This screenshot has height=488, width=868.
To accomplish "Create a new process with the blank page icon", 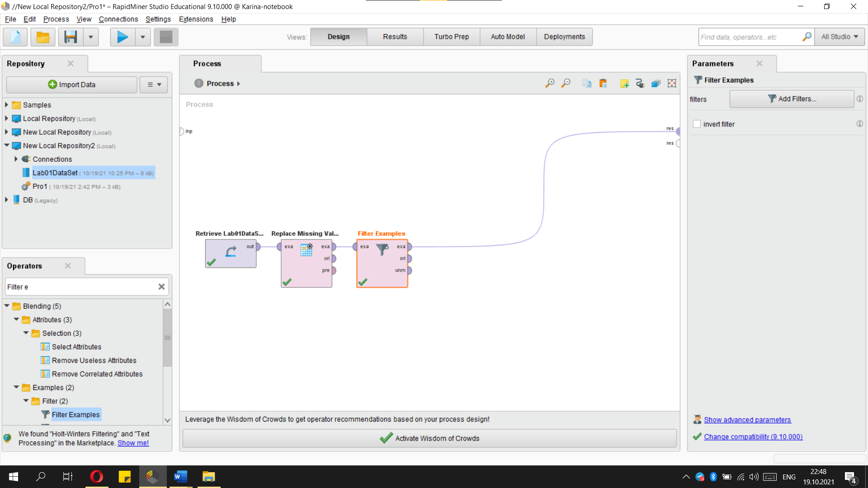I will tap(15, 37).
